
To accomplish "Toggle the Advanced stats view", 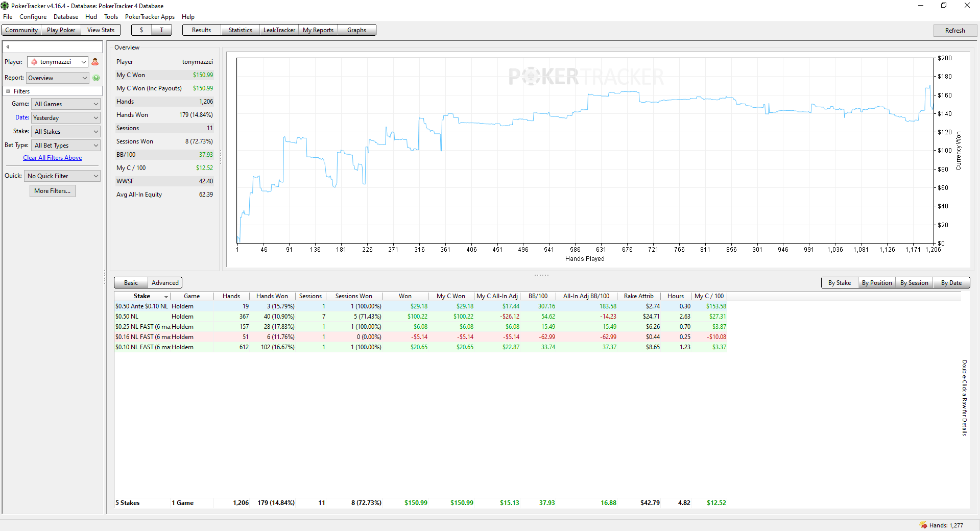I will tap(165, 283).
